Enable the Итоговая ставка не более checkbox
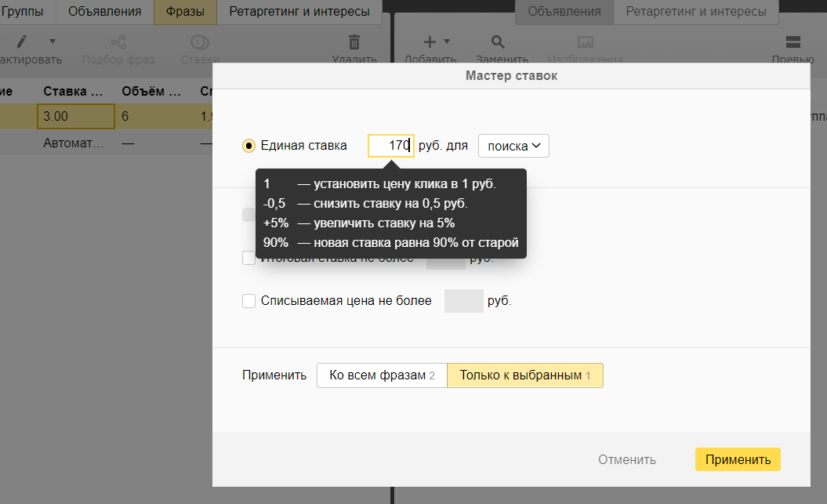The height and width of the screenshot is (504, 827). 249,258
